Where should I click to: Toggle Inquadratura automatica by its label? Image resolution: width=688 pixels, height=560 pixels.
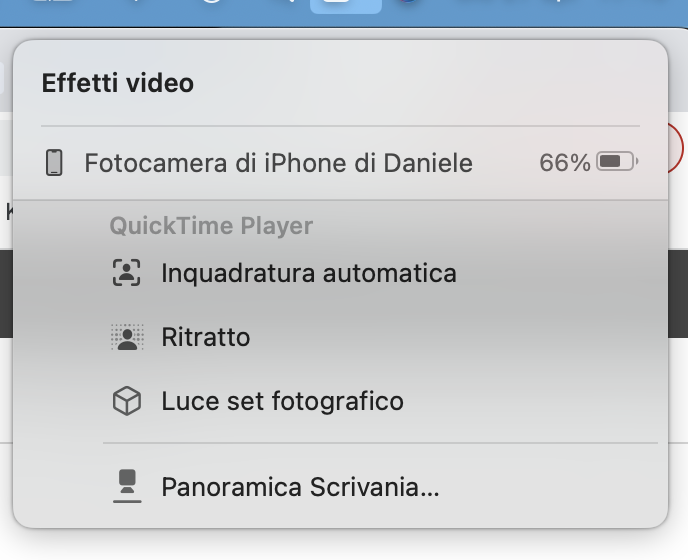[308, 273]
